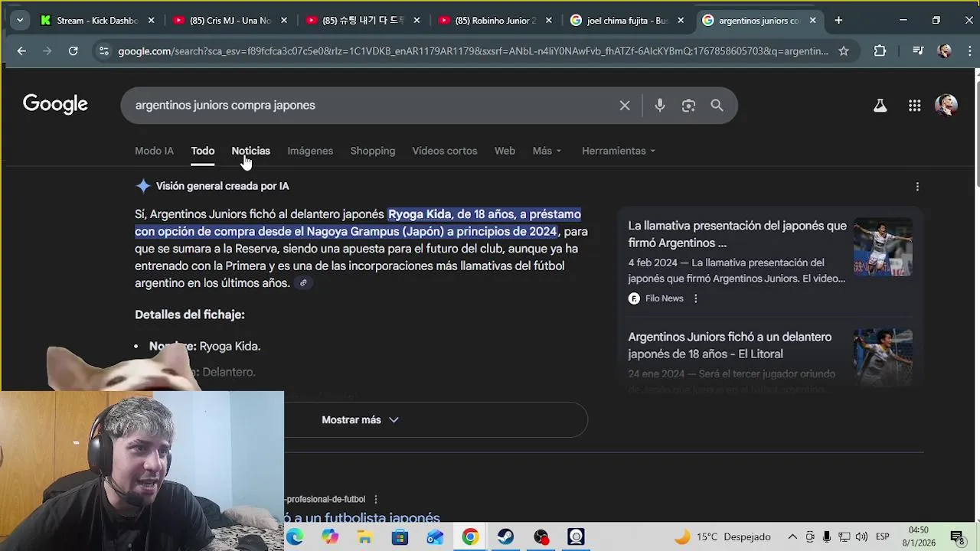The image size is (980, 551).
Task: Open the tab search dropdown arrow
Action: 20,21
